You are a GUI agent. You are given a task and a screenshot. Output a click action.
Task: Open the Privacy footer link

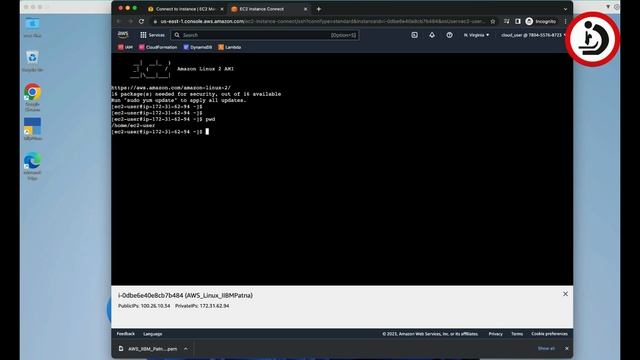(496, 334)
